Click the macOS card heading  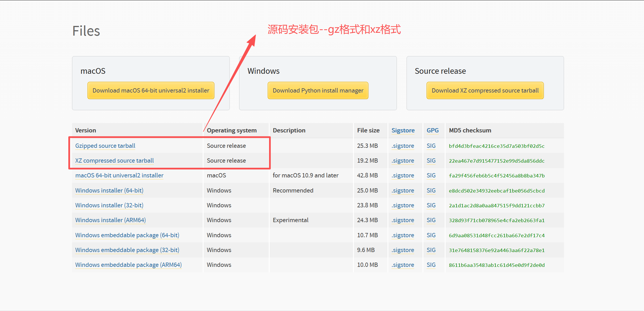click(x=93, y=71)
